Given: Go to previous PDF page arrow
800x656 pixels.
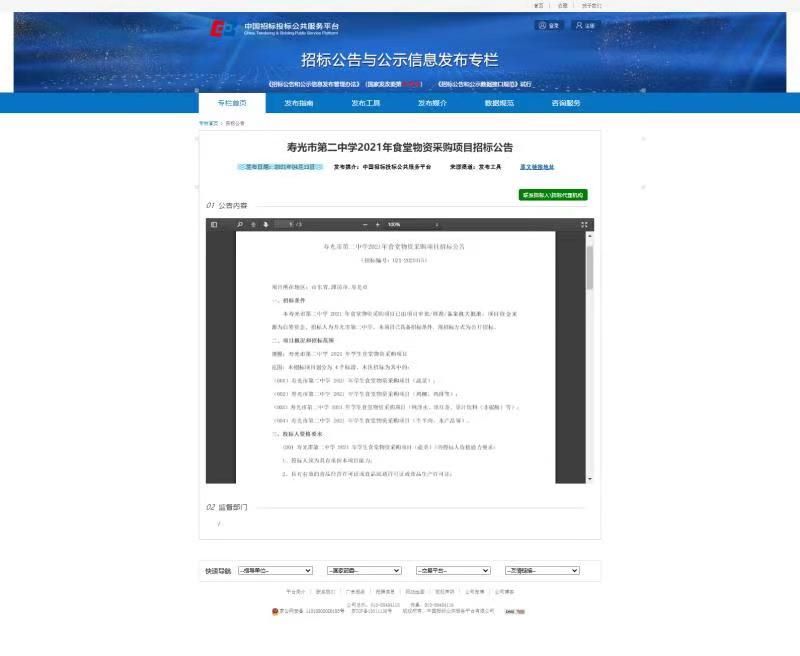Looking at the screenshot, I should 254,225.
